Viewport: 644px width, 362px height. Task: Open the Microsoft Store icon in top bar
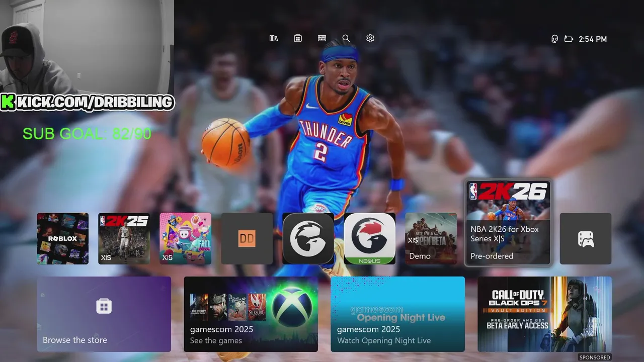tap(298, 38)
